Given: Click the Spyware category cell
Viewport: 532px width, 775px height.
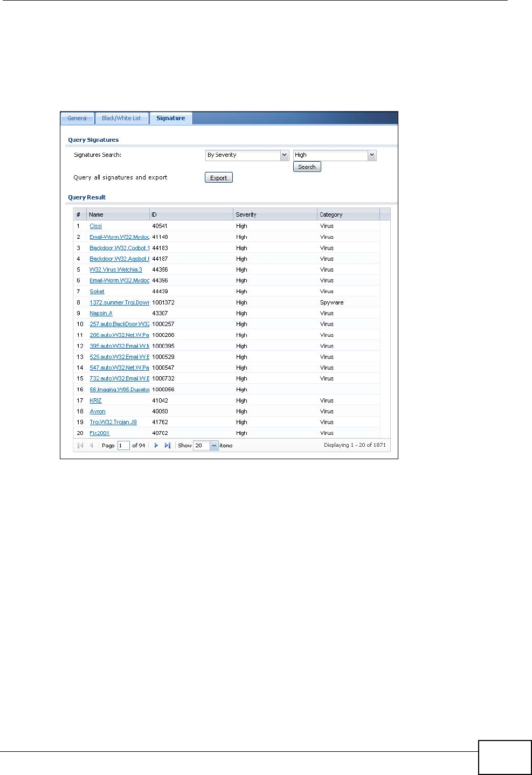Looking at the screenshot, I should pyautogui.click(x=331, y=302).
